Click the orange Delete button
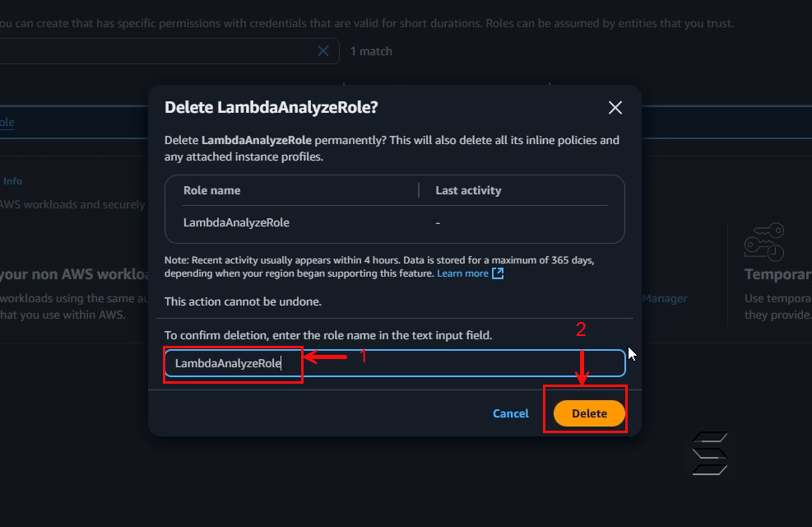 tap(589, 413)
